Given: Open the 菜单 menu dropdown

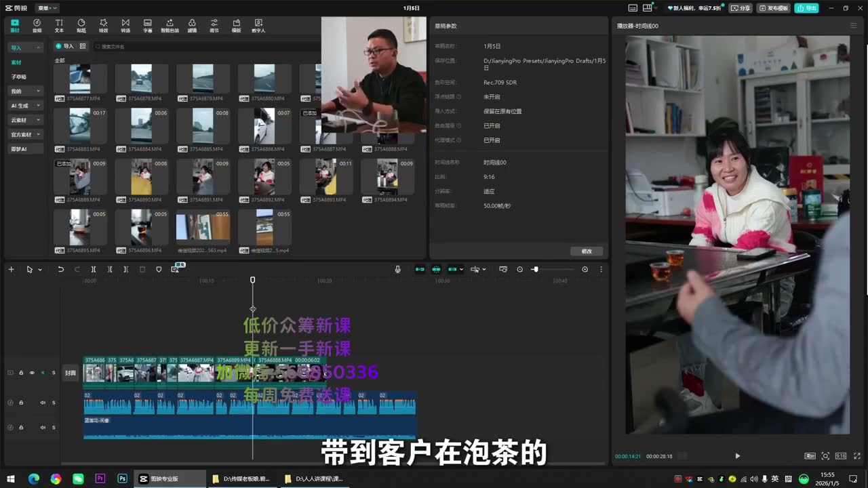Looking at the screenshot, I should click(47, 8).
